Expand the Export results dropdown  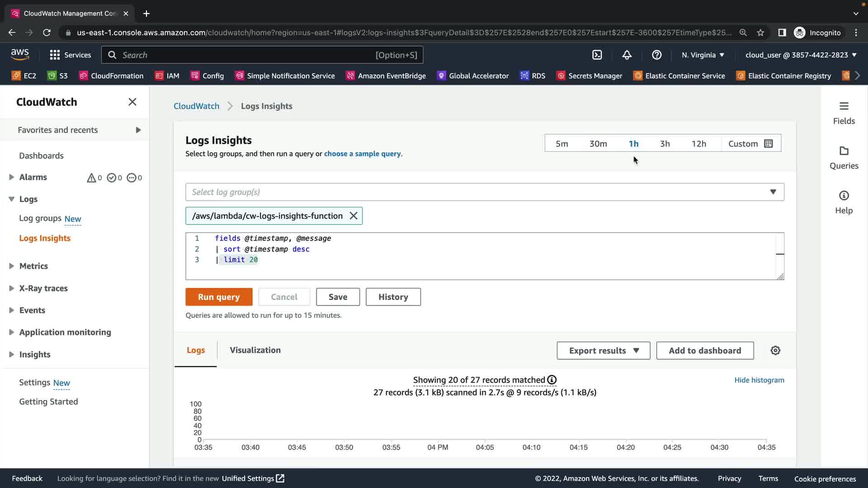[603, 351]
